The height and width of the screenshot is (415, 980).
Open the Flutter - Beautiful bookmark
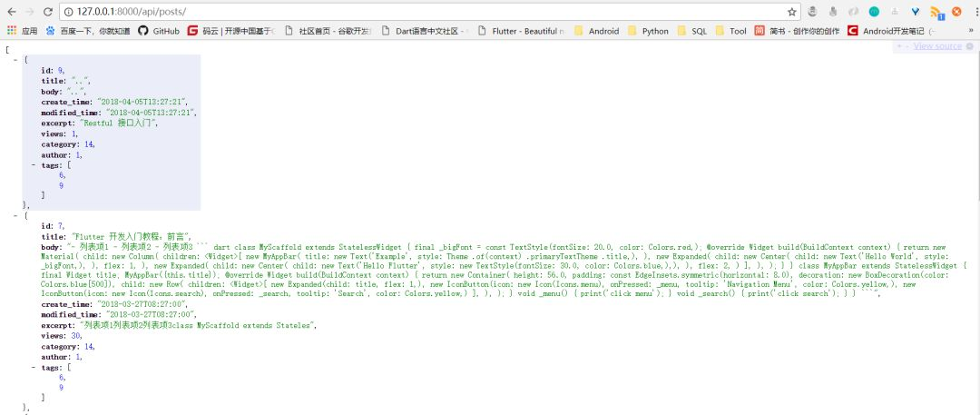(521, 31)
